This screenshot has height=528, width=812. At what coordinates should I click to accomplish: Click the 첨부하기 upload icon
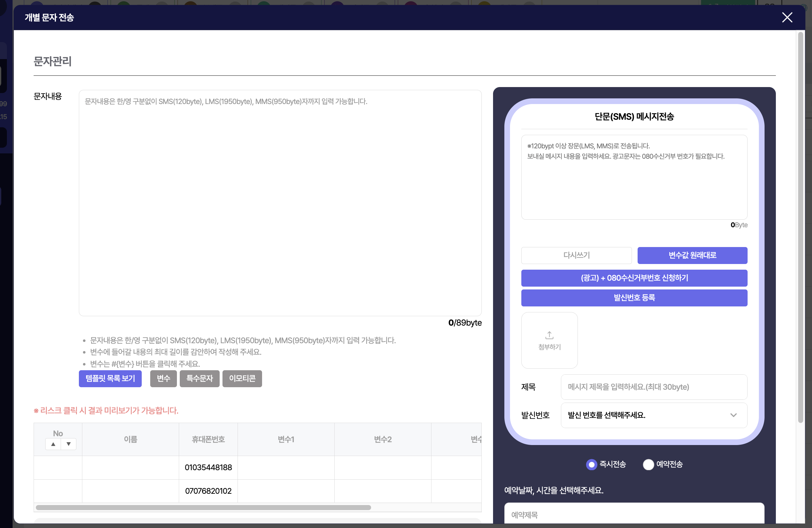click(x=549, y=336)
